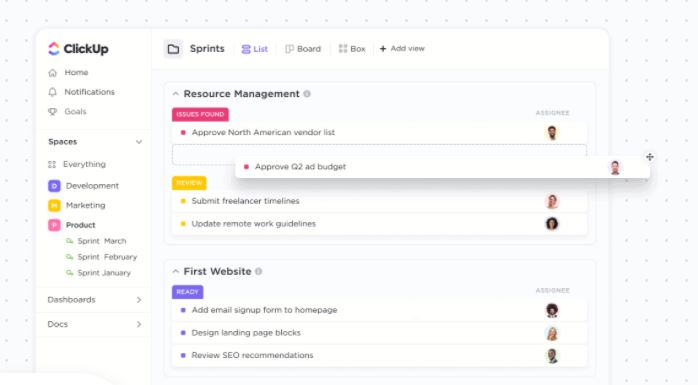Click the Resource Management heading
The width and height of the screenshot is (698, 385).
click(x=241, y=94)
